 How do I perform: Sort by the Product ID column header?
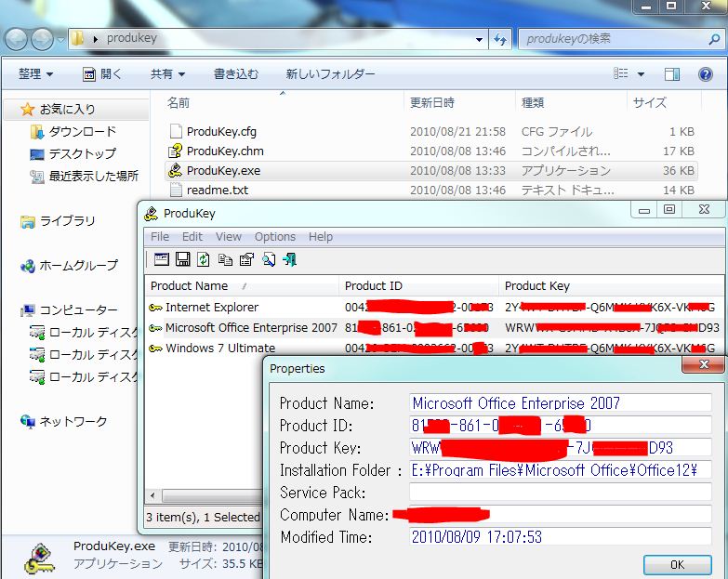418,286
